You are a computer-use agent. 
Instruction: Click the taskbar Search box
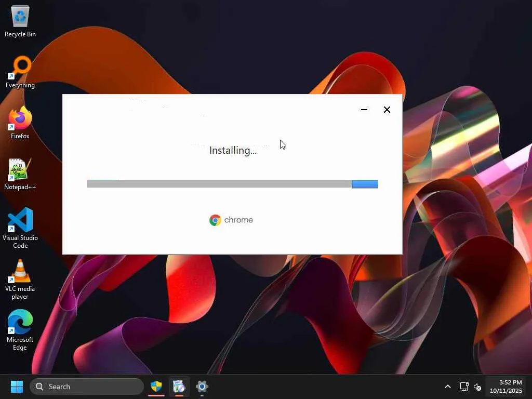pos(87,387)
